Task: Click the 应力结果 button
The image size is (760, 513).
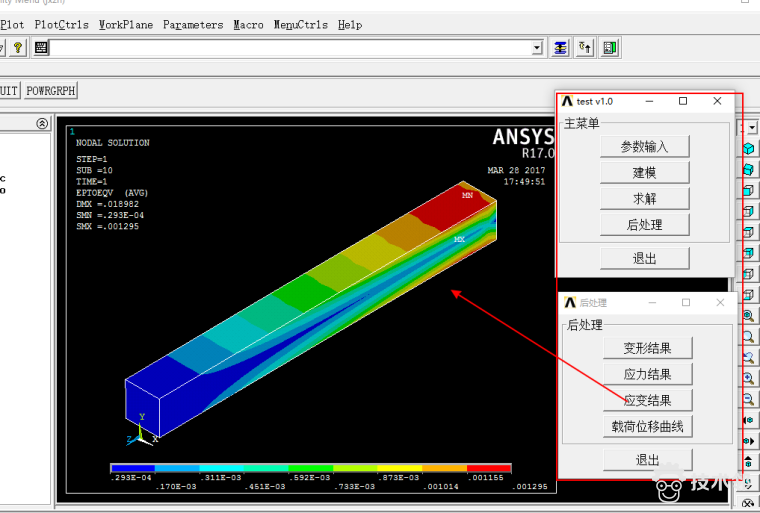Action: (x=648, y=374)
